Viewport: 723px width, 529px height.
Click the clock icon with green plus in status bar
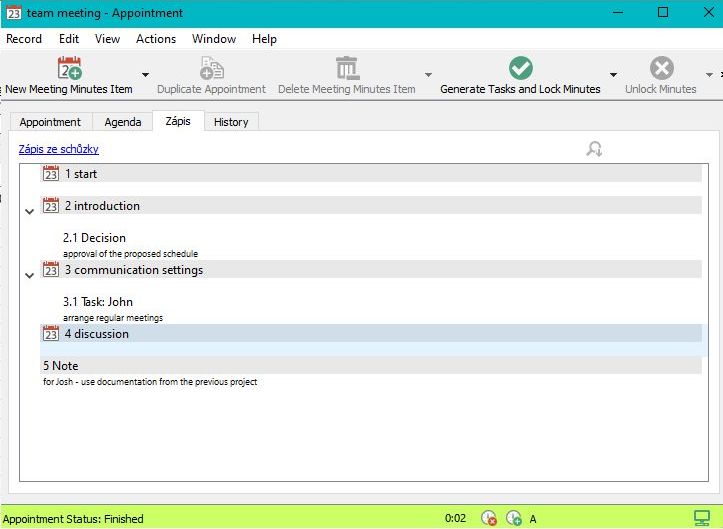tap(513, 518)
